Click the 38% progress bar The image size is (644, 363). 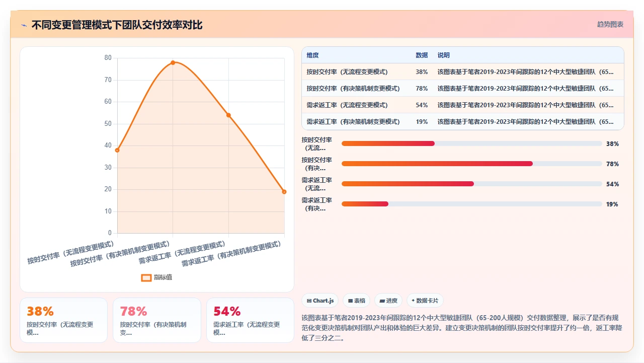(472, 143)
